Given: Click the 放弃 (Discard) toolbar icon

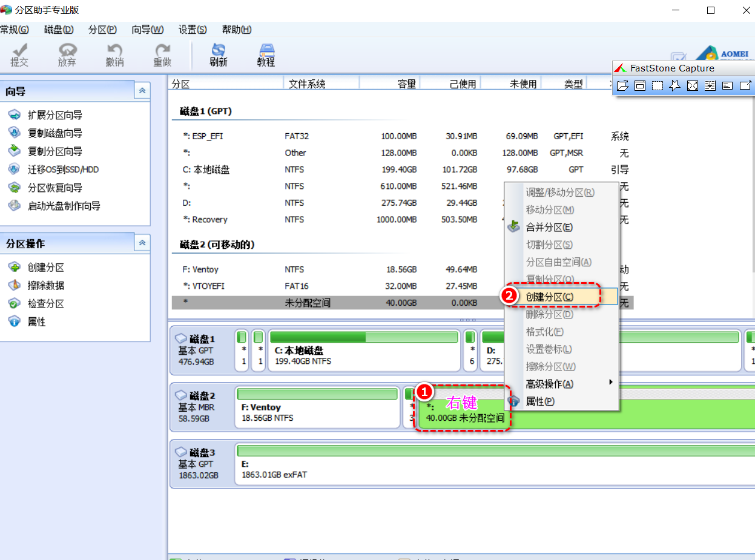Looking at the screenshot, I should click(67, 55).
